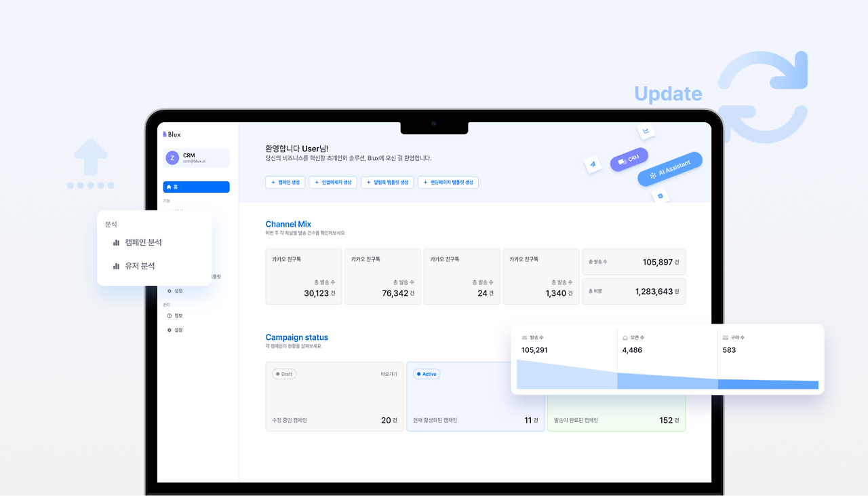Select the 카카오 친구톡 card showing 76,342 건
The height and width of the screenshot is (496, 868).
coord(382,276)
